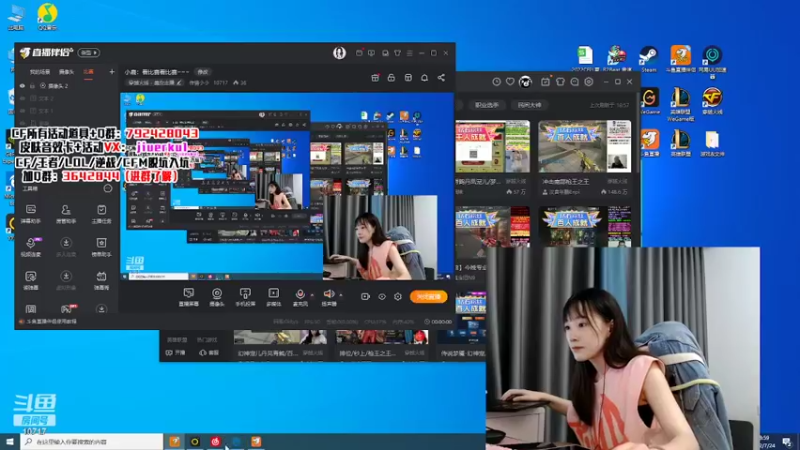
Task: Select the folk masters tab in Douyu client
Action: (x=529, y=105)
